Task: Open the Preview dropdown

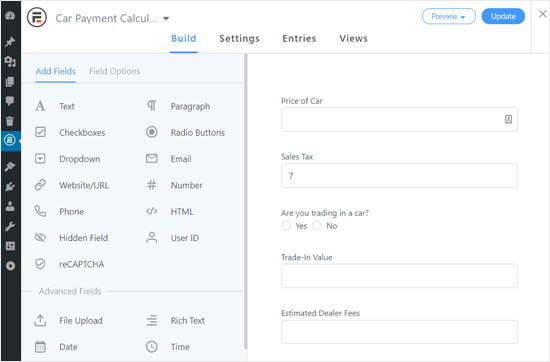Action: (x=449, y=16)
